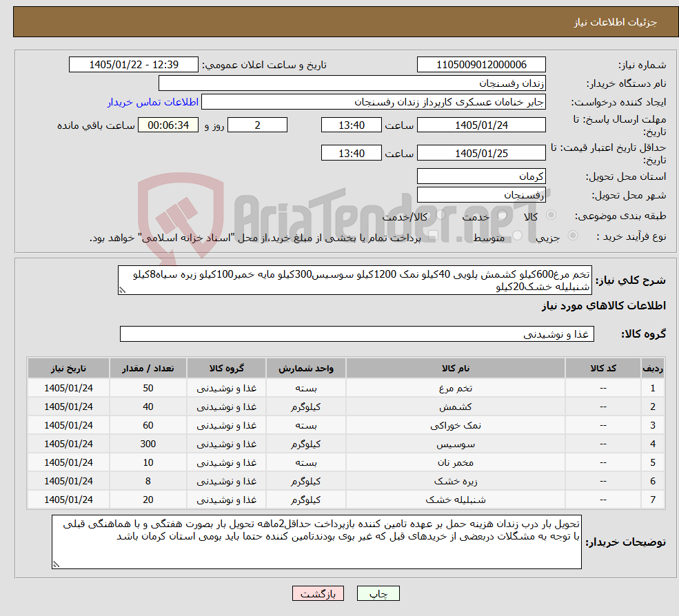Click the remaining time 00:06:34 field
The image size is (679, 616).
(x=168, y=125)
